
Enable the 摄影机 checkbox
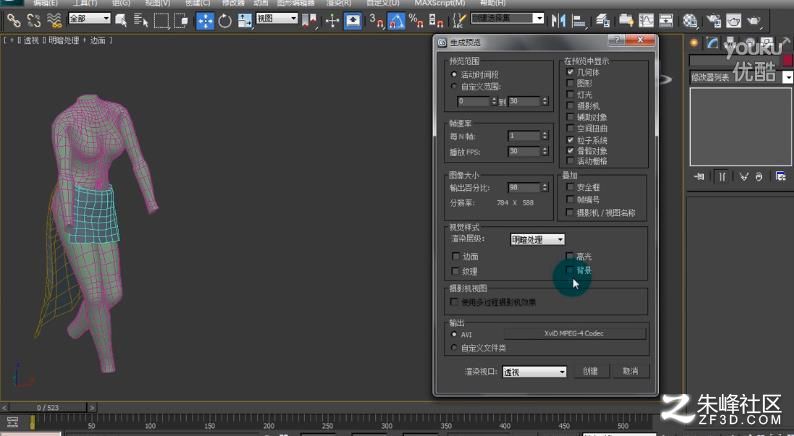[x=570, y=105]
